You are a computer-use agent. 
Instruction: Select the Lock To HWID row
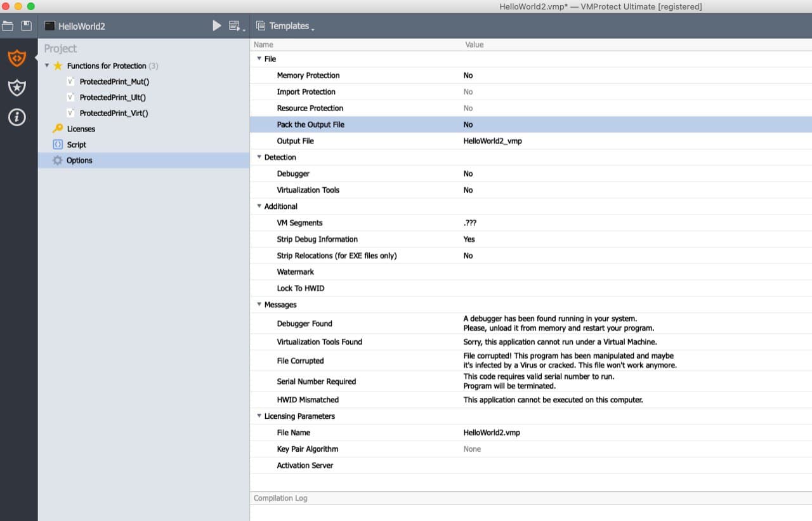click(x=531, y=289)
